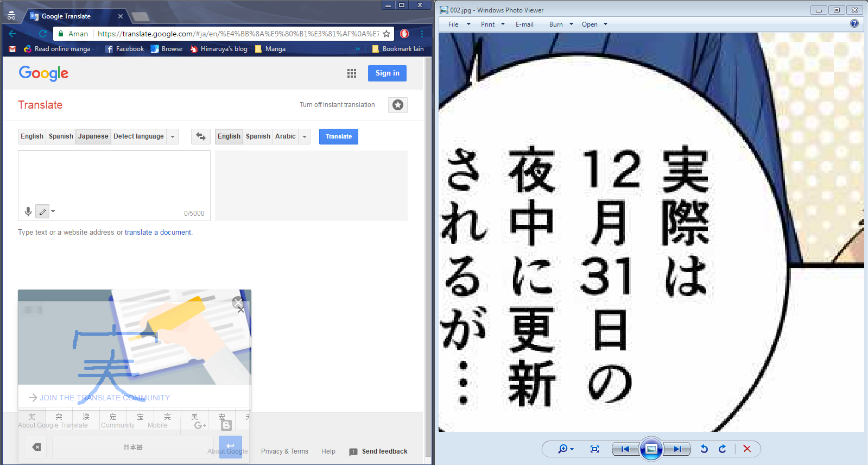Show hidden bookmarks with the chevron
The width and height of the screenshot is (868, 465).
point(358,49)
